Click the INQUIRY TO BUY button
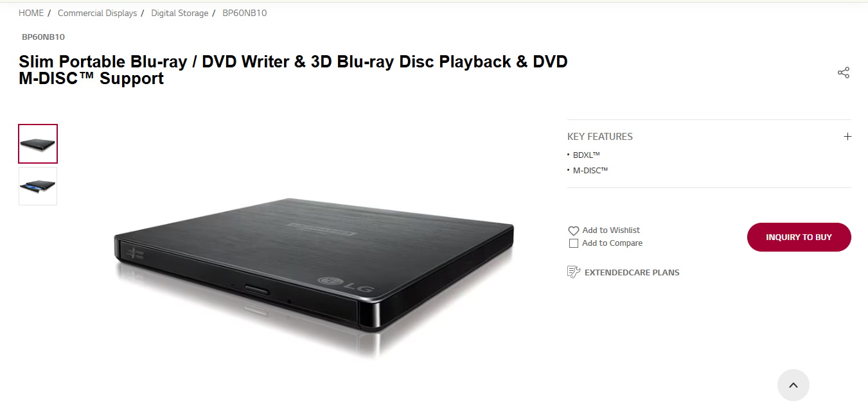This screenshot has height=414, width=868. (799, 237)
